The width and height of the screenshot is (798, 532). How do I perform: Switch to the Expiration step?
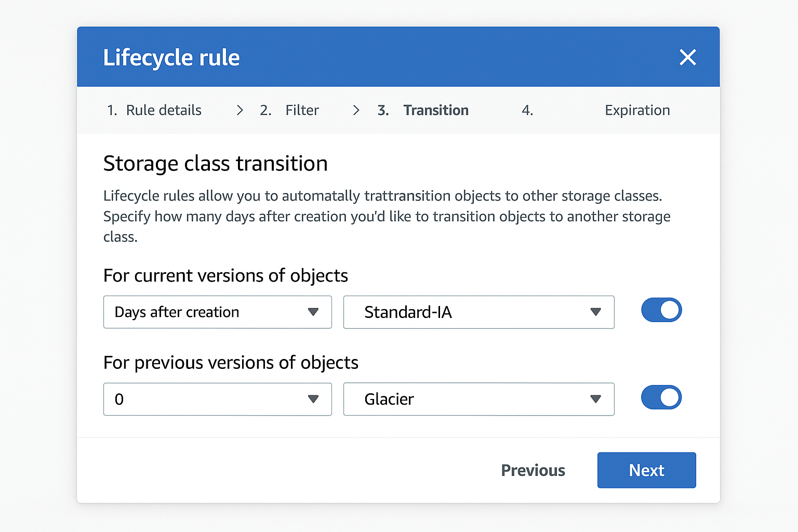coord(637,110)
